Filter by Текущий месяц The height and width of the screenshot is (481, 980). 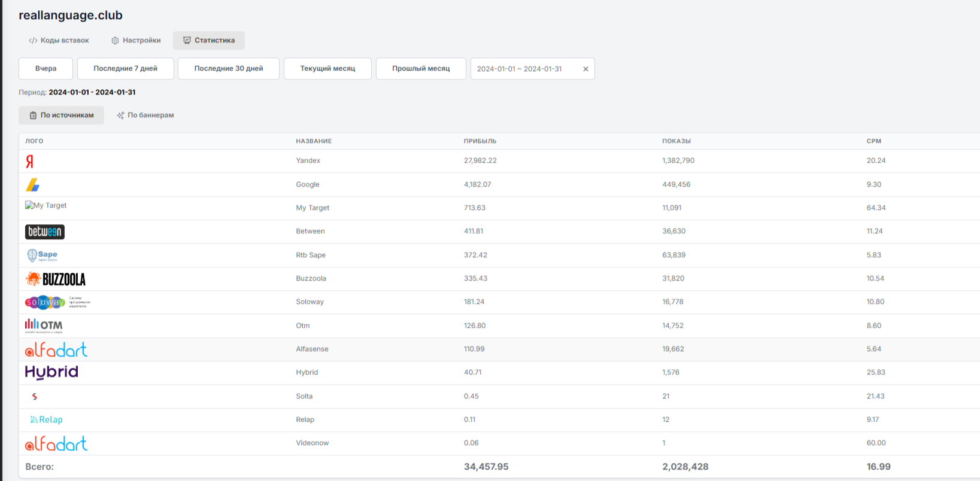[x=327, y=69]
